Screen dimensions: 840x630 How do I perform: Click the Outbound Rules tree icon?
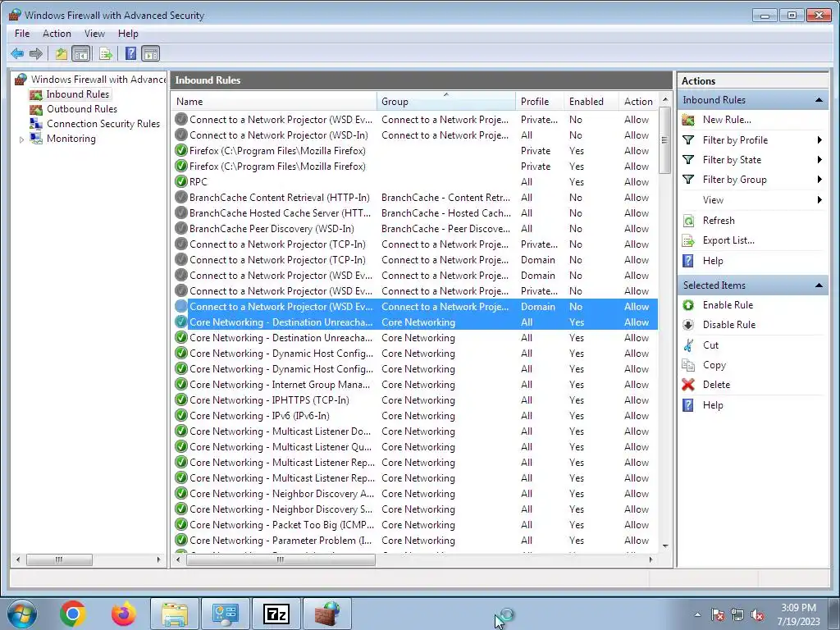coord(36,109)
